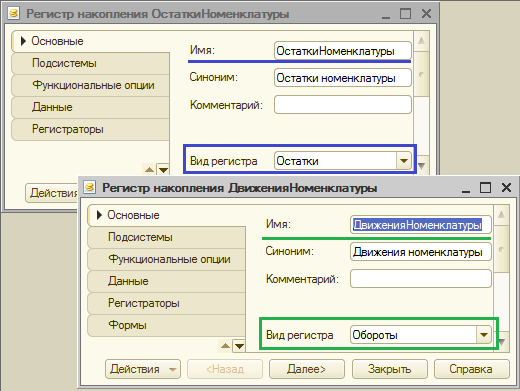
Task: Edit Синоним field Остатки номенклатуры
Action: tap(343, 78)
